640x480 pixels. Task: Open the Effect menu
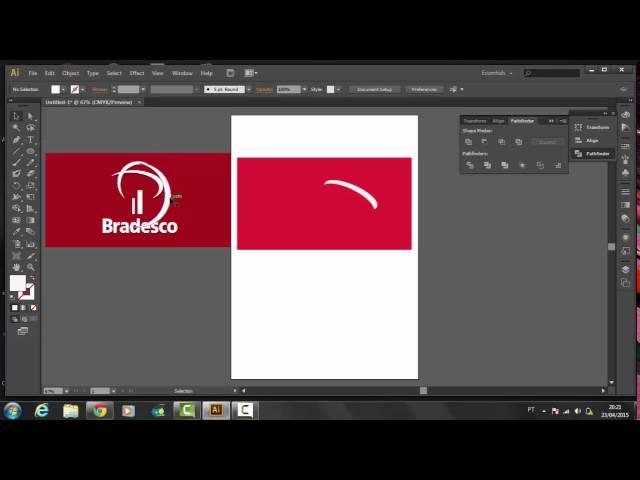tap(137, 73)
